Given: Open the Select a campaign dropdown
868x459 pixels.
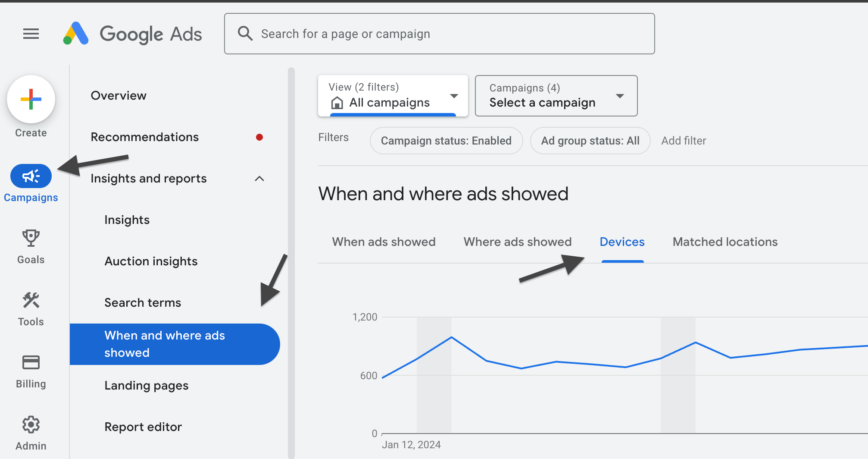Looking at the screenshot, I should [620, 96].
